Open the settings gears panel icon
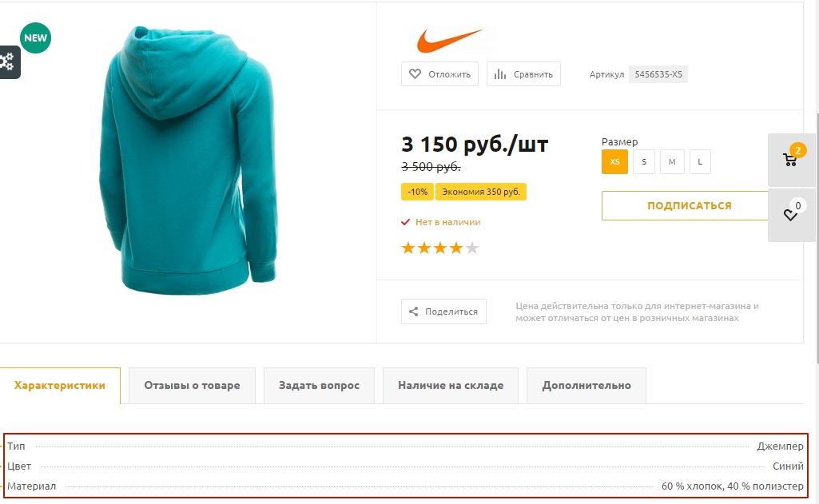 [8, 62]
